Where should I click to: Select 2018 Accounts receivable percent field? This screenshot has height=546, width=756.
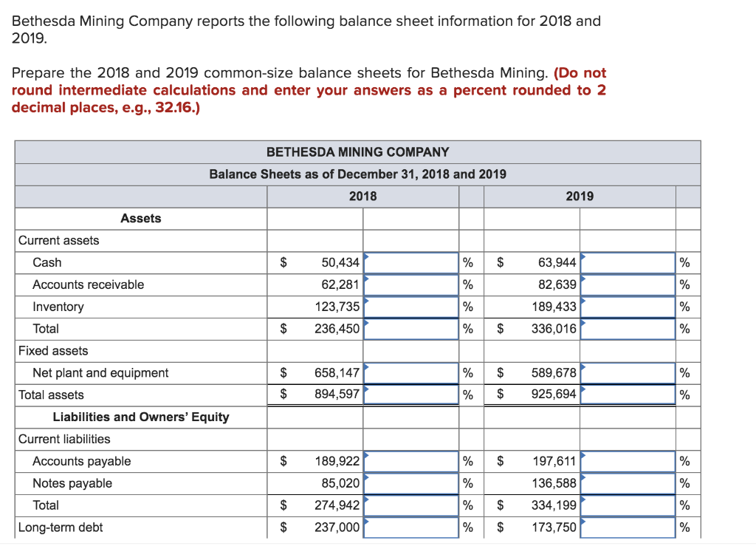coord(410,285)
